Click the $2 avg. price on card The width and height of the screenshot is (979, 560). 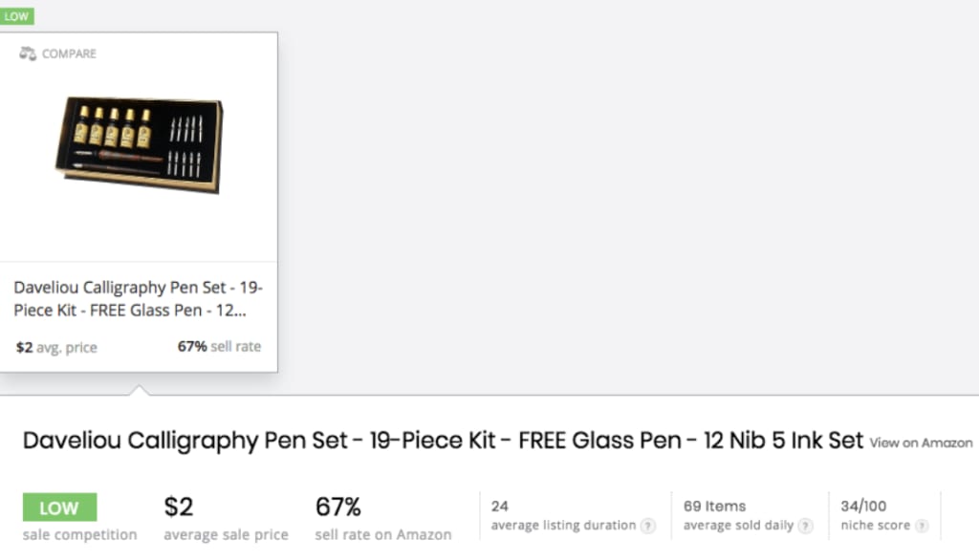coord(56,347)
